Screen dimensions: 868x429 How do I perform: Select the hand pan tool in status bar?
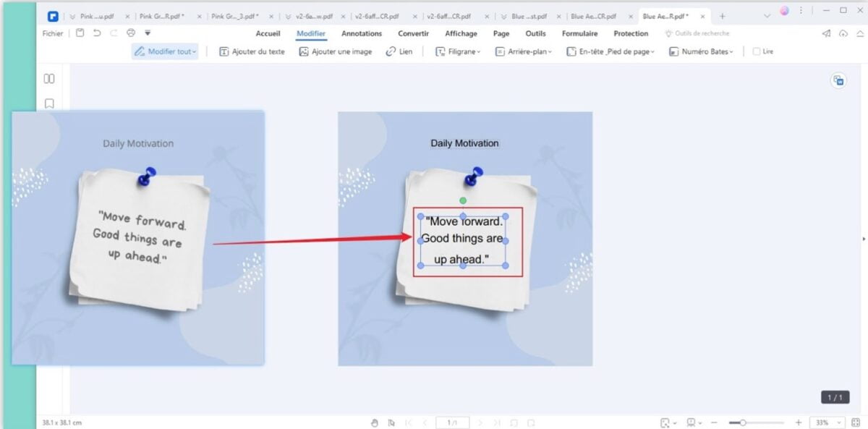pyautogui.click(x=375, y=422)
